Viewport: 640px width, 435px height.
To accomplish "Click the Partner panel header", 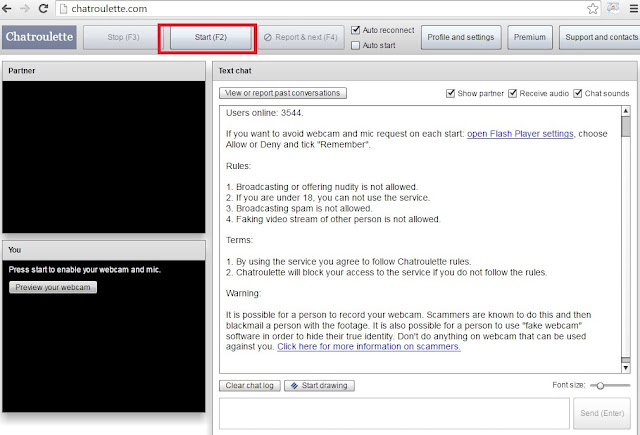I will 104,71.
